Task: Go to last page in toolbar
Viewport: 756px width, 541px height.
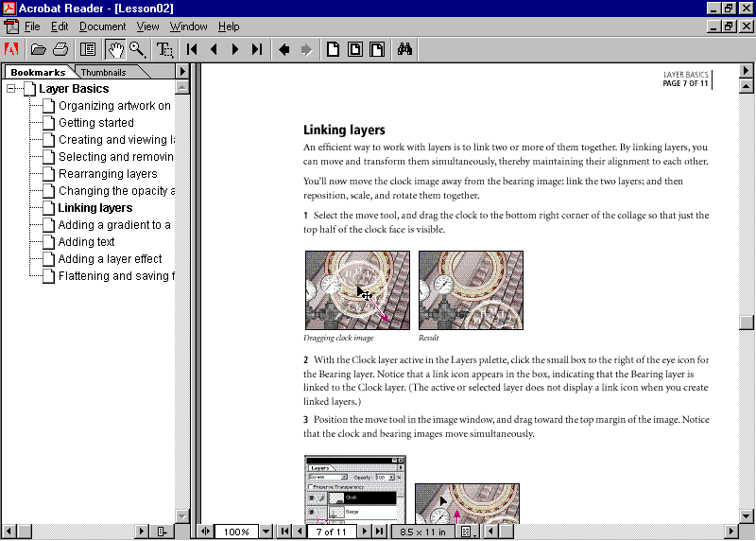Action: point(257,49)
